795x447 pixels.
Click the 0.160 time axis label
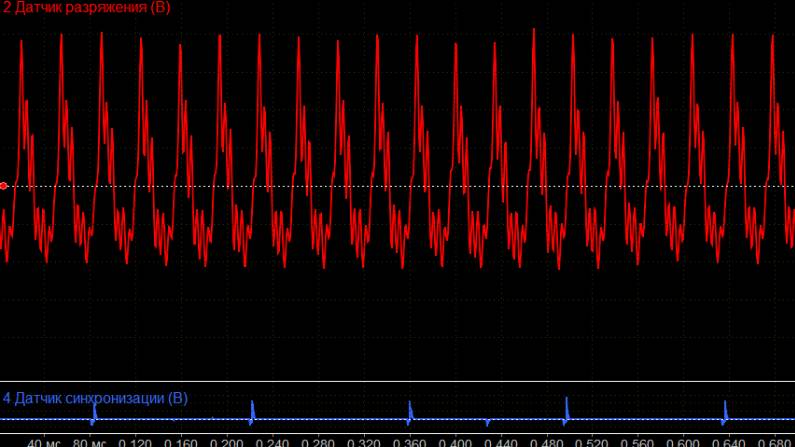tap(180, 442)
